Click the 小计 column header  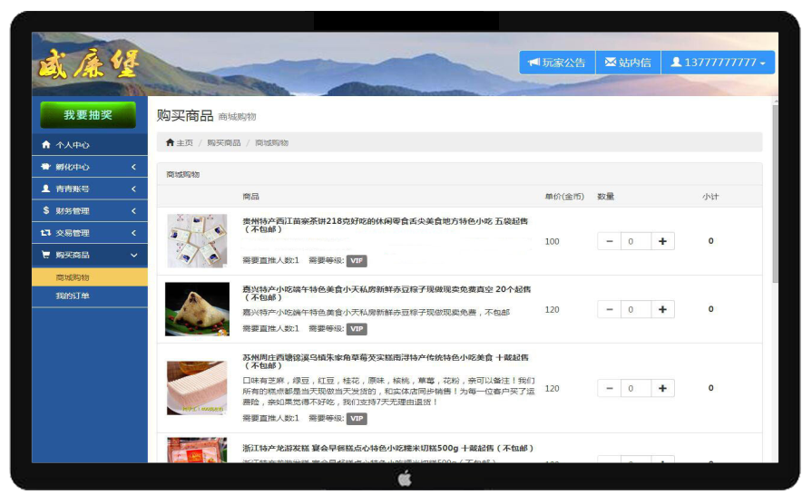click(x=710, y=197)
